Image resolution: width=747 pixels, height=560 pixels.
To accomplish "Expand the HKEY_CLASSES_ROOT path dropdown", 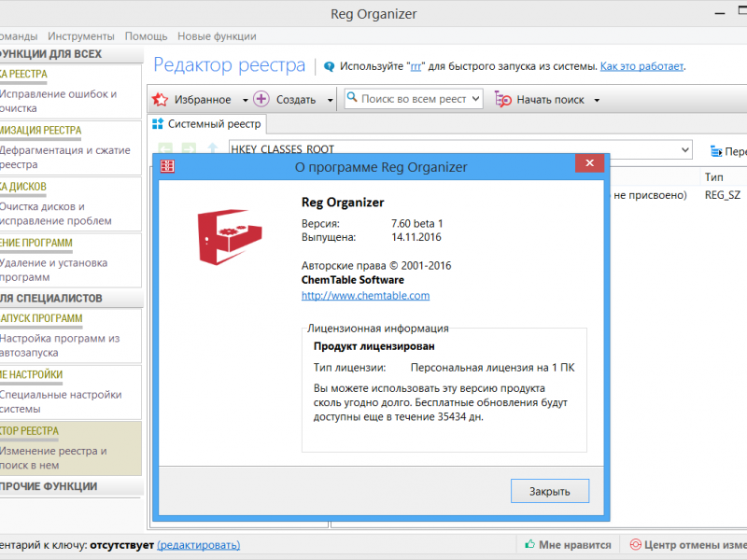I will 685,149.
